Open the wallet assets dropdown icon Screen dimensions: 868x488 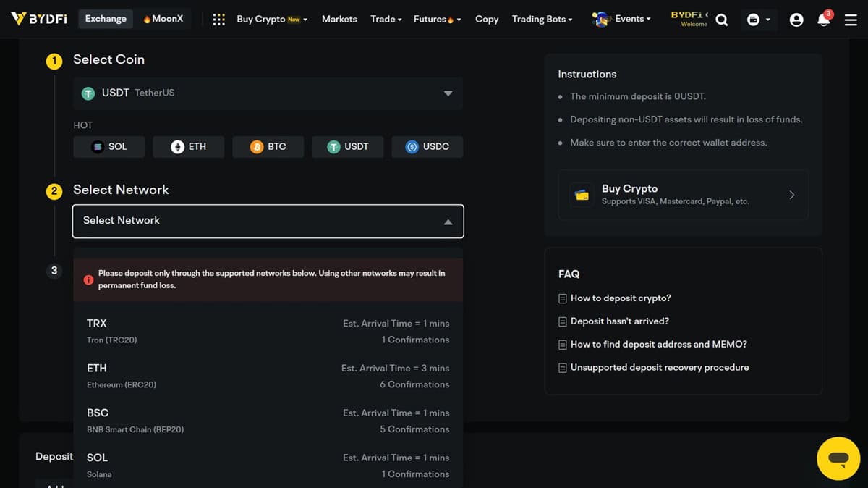pos(757,20)
